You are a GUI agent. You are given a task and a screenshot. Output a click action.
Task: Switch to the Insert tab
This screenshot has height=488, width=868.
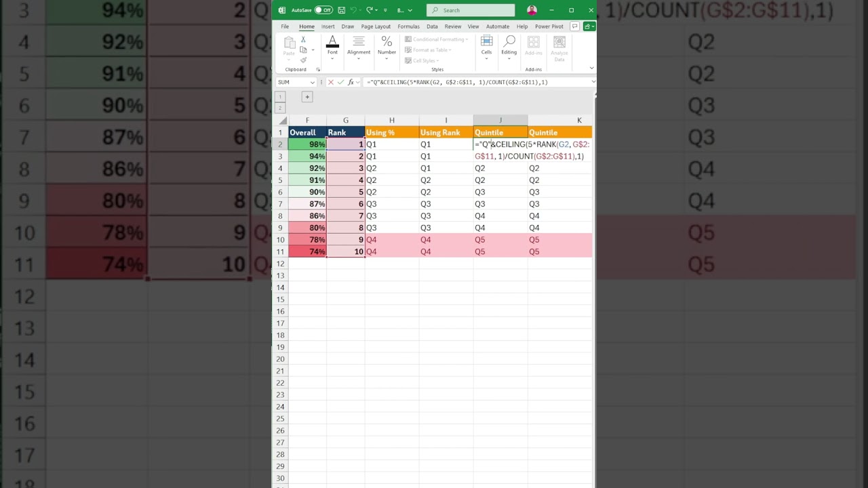pyautogui.click(x=328, y=26)
